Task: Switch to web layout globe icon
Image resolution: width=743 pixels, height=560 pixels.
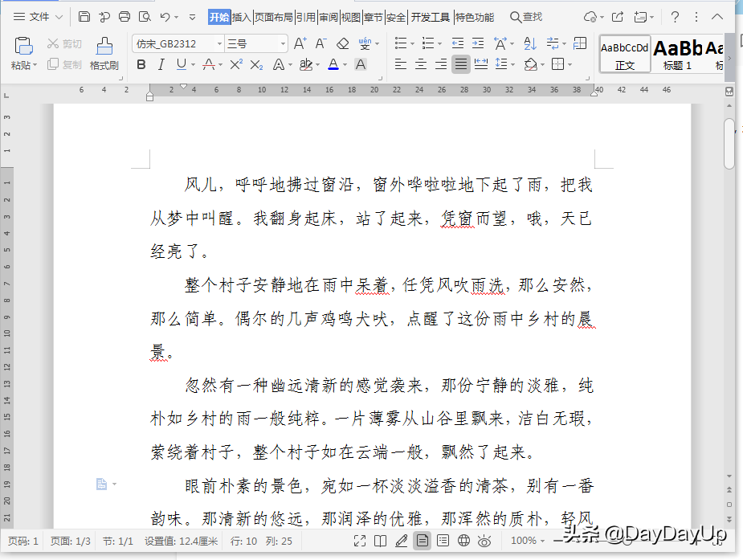Action: (463, 541)
